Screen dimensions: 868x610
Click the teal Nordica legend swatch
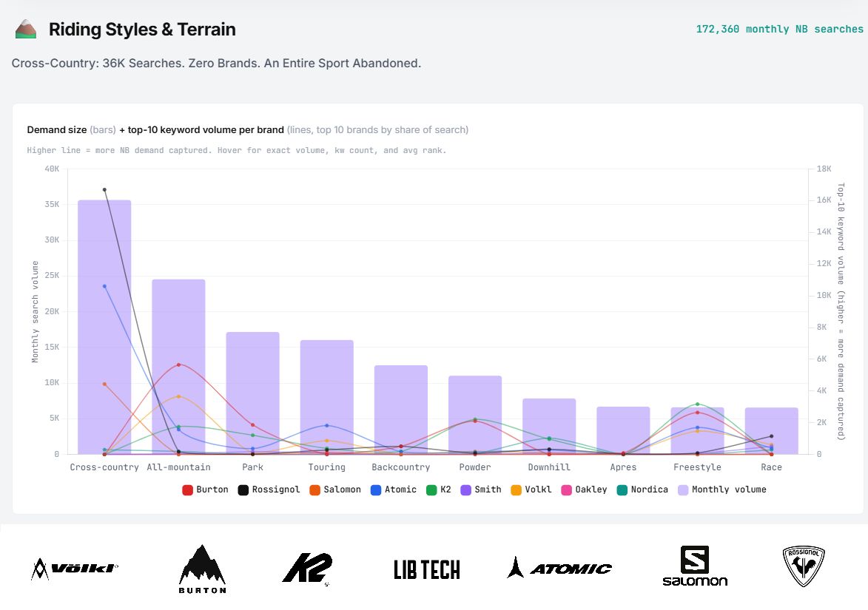coord(622,490)
